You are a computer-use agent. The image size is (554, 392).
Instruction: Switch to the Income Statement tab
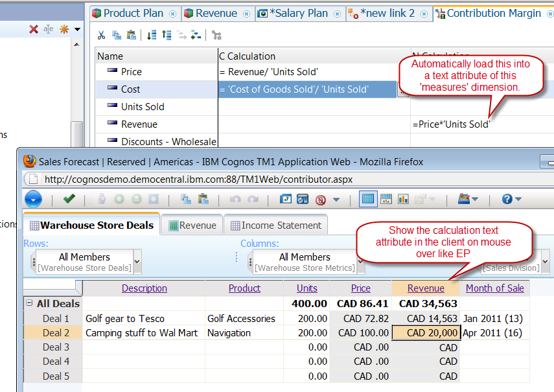pos(276,225)
